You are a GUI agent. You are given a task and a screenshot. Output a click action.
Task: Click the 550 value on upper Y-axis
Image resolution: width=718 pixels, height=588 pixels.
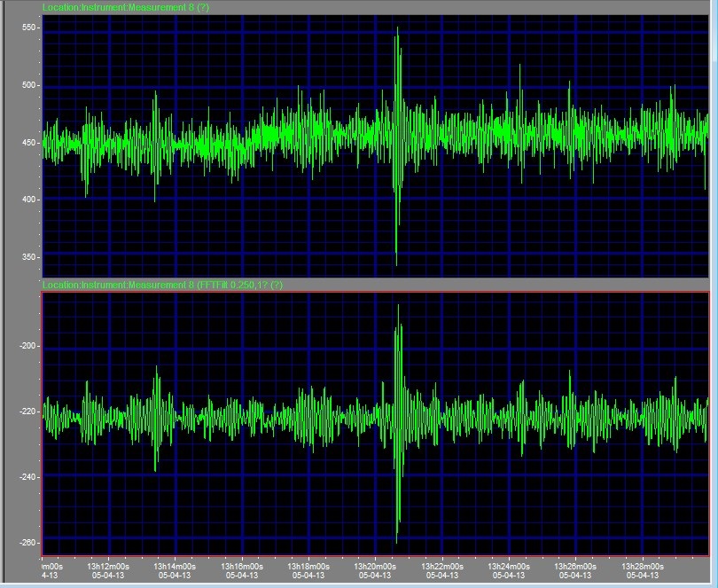pos(29,28)
